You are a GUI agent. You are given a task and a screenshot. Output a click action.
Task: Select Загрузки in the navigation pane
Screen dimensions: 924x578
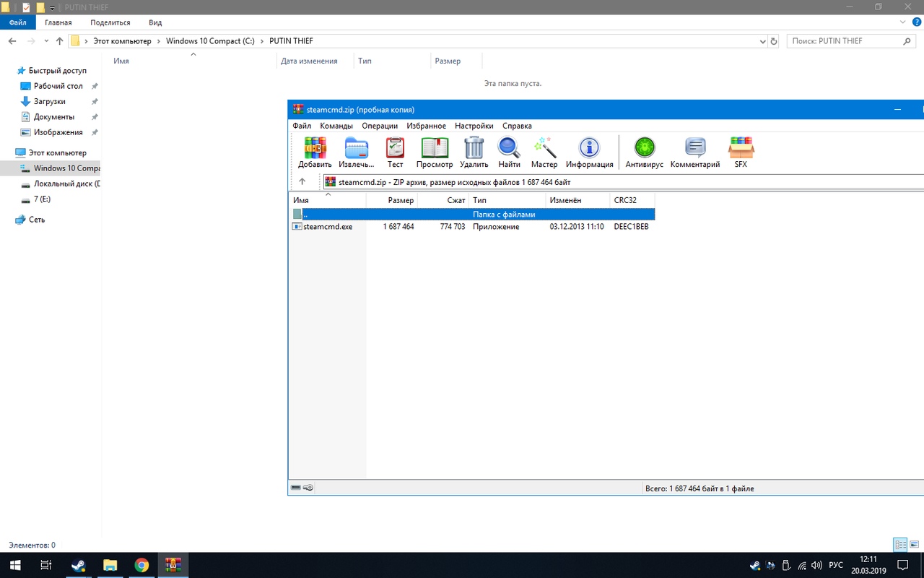click(50, 102)
